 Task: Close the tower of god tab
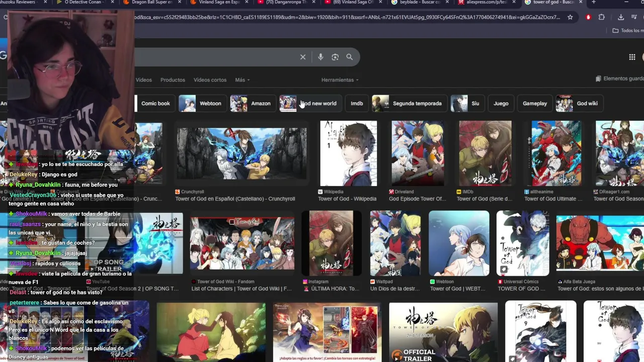(x=580, y=3)
